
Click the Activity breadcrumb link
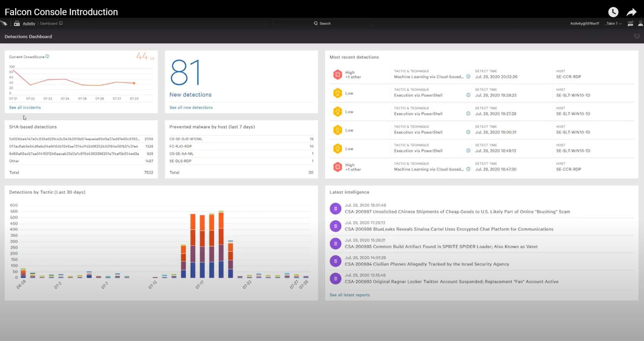[x=29, y=24]
